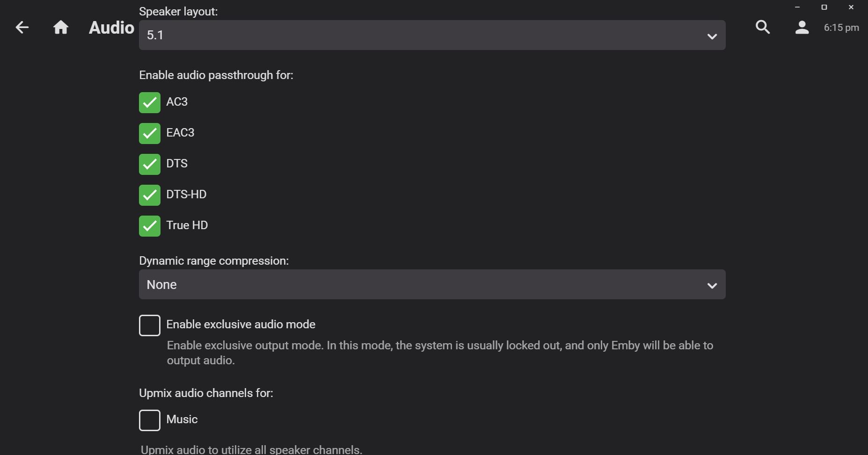Maximize the Emby window
Viewport: 868px width, 455px height.
coord(824,7)
